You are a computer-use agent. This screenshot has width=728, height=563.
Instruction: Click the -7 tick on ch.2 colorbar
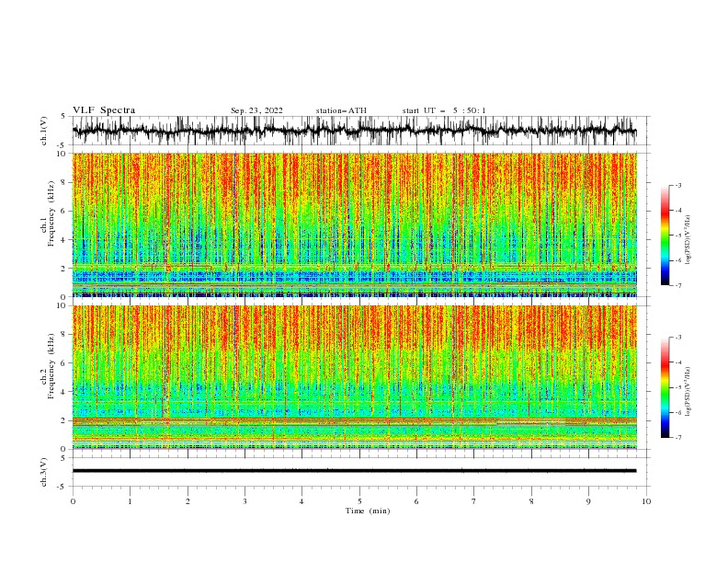point(677,437)
